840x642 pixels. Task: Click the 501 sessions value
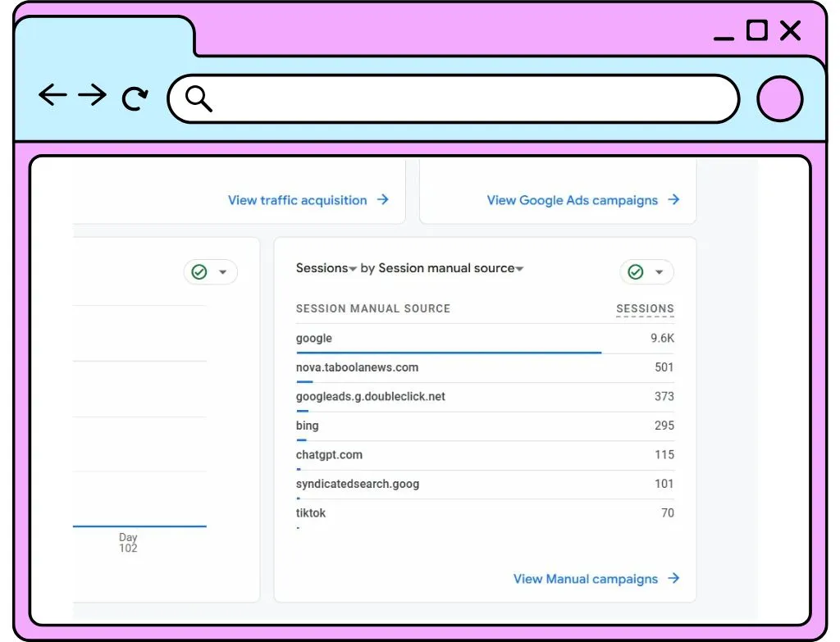664,367
